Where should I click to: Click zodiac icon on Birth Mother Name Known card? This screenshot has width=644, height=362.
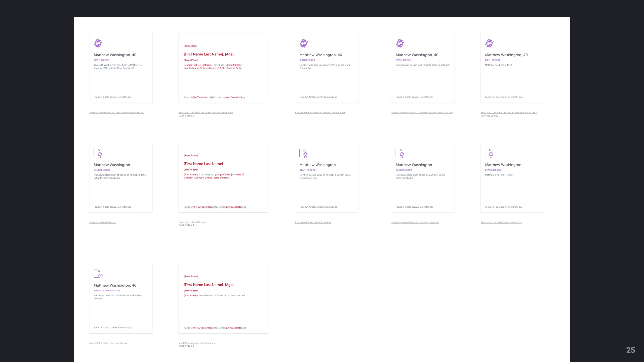[x=98, y=43]
